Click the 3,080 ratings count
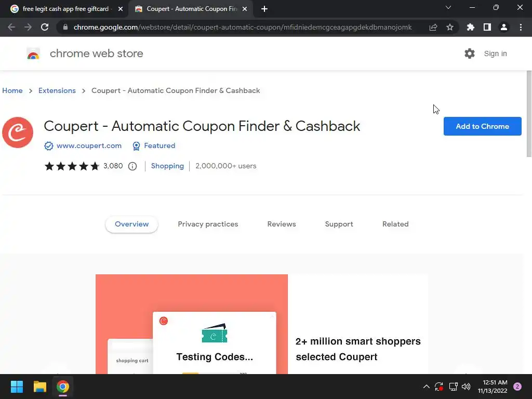 [x=113, y=166]
